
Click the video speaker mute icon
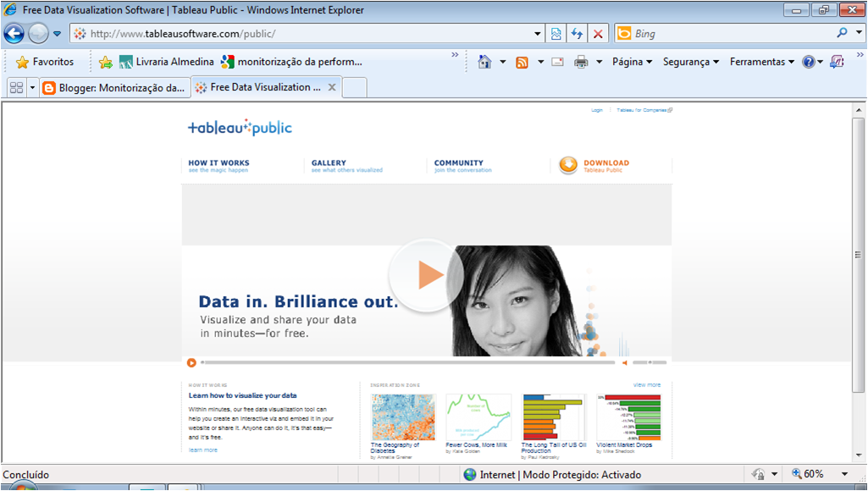(625, 362)
